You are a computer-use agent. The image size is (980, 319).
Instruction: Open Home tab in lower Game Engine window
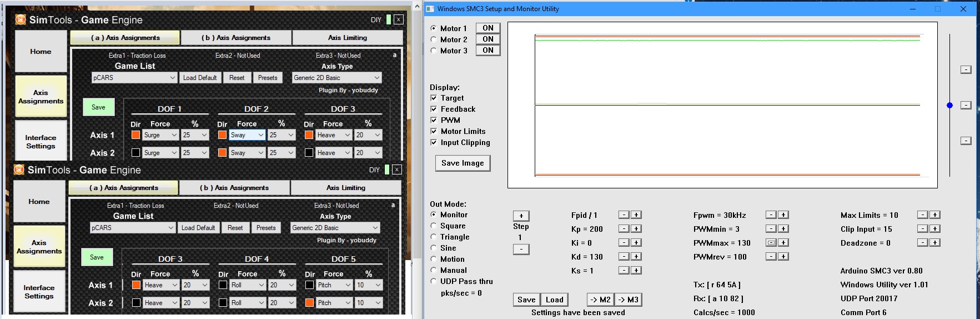coord(39,201)
